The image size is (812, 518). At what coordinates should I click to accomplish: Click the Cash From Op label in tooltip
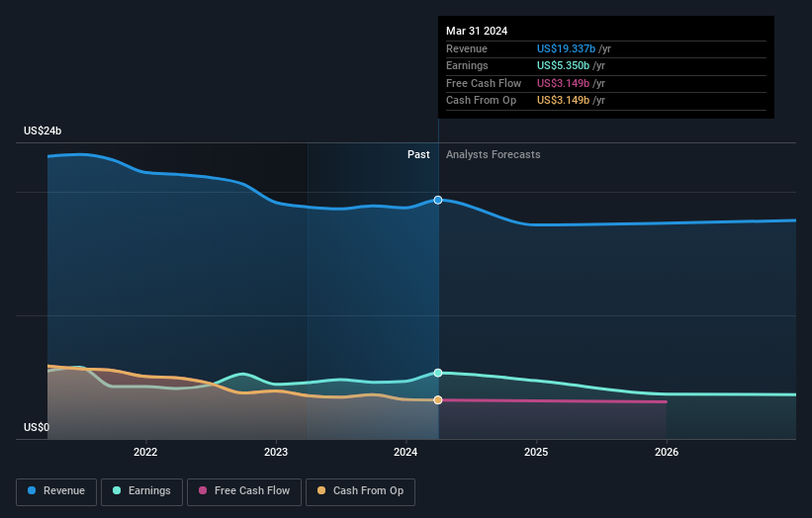pos(481,101)
